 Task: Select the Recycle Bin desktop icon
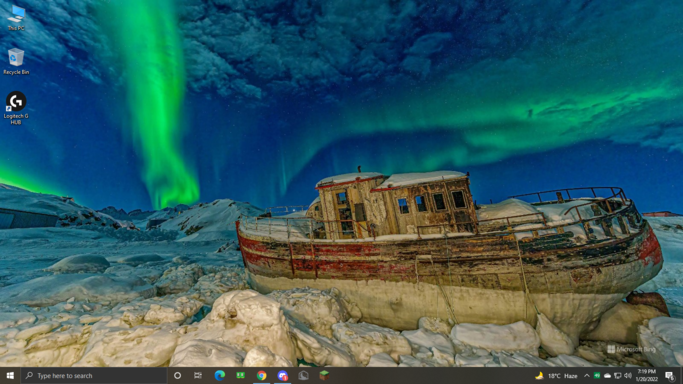tap(16, 61)
